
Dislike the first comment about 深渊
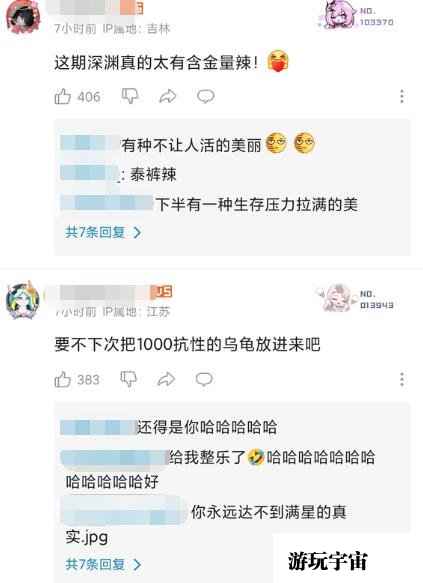tap(130, 96)
